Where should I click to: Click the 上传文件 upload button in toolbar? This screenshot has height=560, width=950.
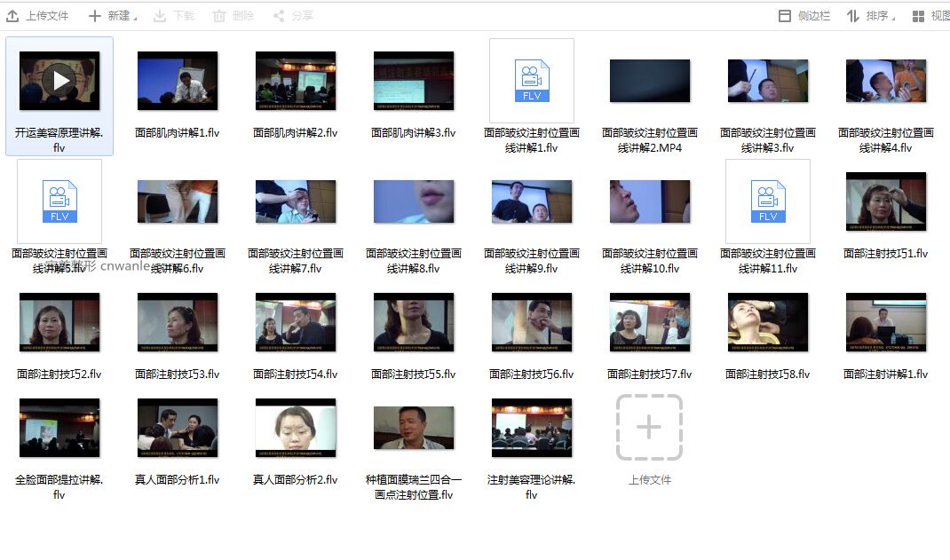click(x=37, y=16)
